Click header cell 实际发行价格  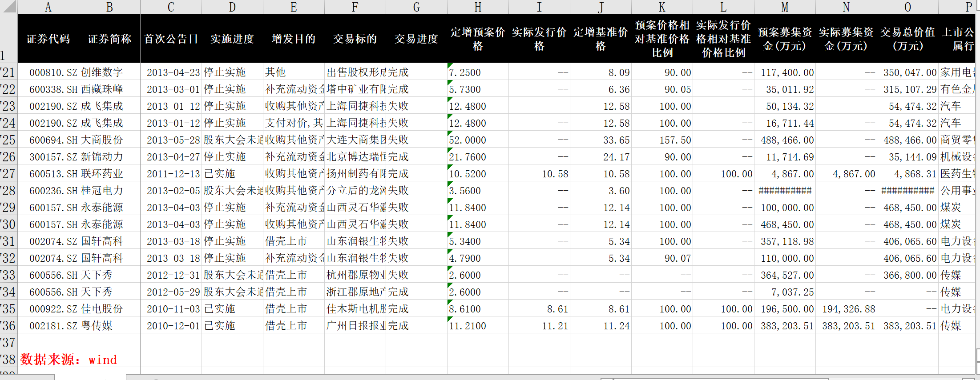539,39
